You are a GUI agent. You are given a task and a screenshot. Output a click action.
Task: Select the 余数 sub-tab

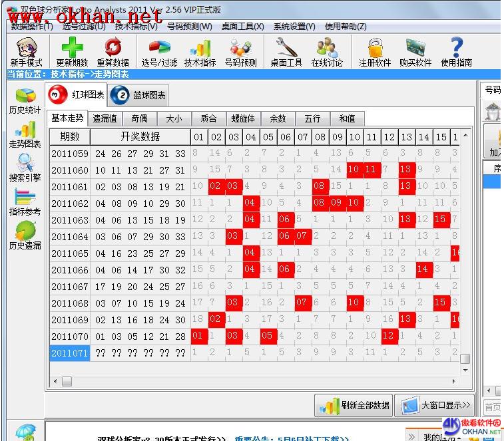(x=278, y=119)
